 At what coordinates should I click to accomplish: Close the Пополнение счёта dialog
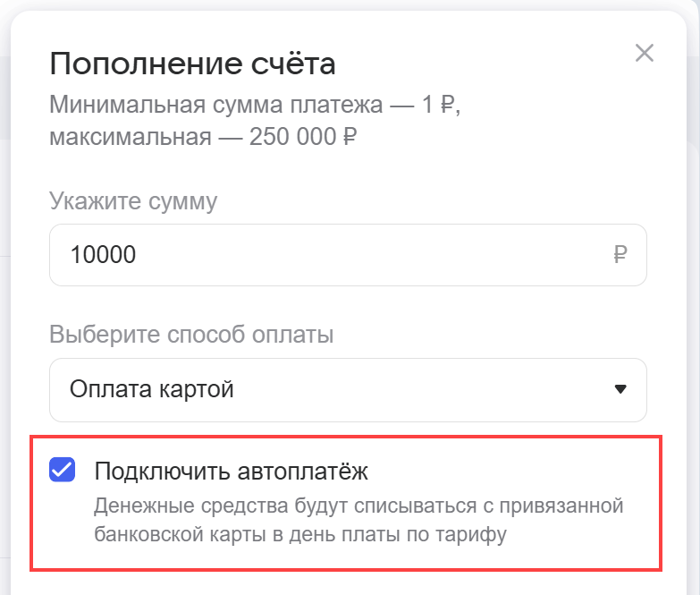click(x=645, y=53)
